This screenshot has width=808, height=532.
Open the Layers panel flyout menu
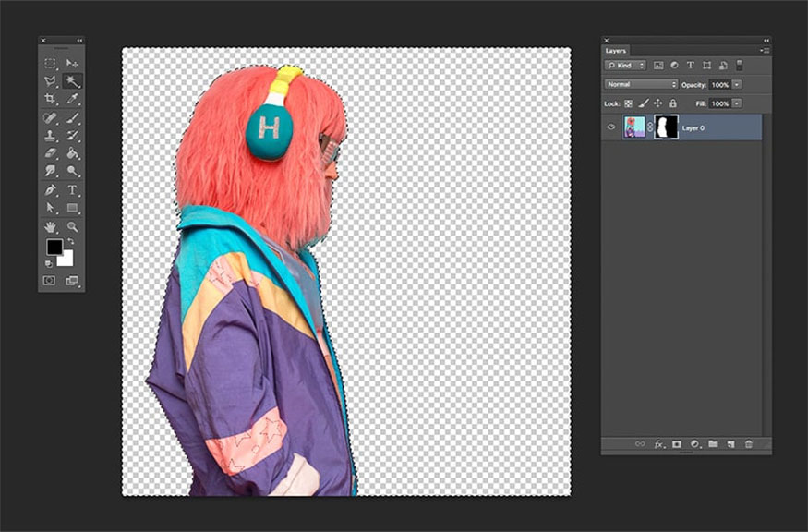(766, 51)
